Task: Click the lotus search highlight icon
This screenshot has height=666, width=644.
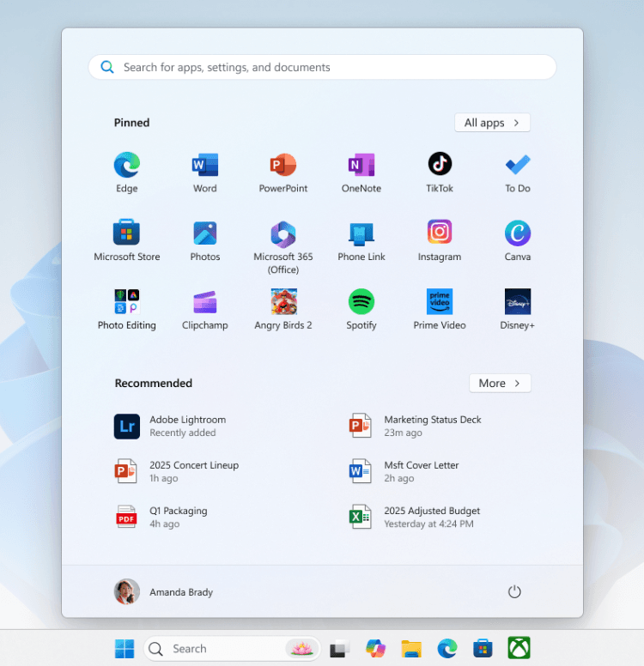Action: click(301, 649)
